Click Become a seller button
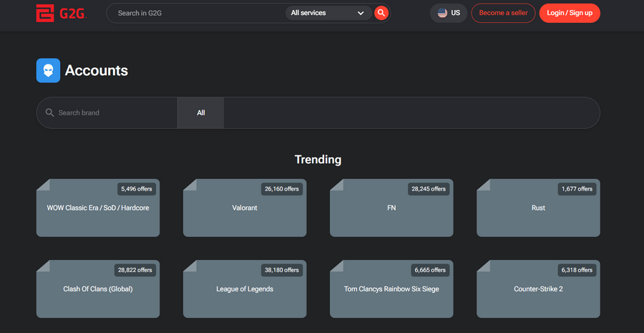644x333 pixels. [503, 13]
